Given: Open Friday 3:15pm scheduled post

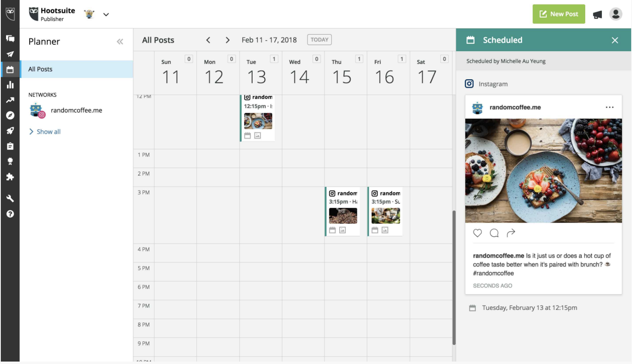Looking at the screenshot, I should [x=386, y=212].
